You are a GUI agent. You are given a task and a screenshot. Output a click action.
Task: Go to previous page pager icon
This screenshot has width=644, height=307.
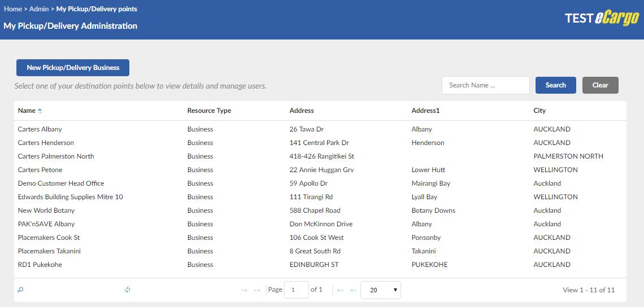tap(257, 290)
